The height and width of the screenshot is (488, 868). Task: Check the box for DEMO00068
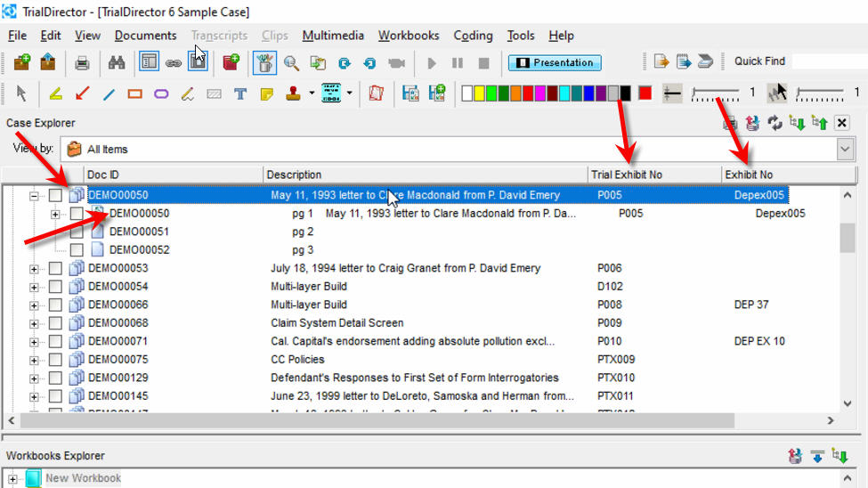pos(55,323)
